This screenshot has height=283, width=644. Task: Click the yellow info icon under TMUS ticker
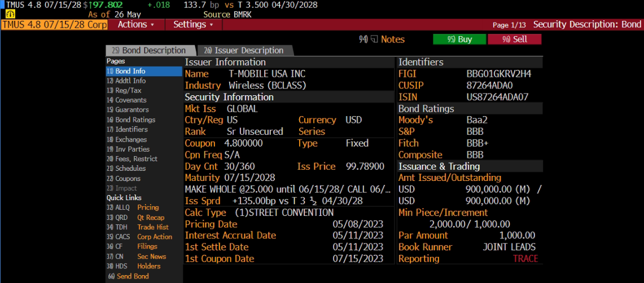[10, 14]
